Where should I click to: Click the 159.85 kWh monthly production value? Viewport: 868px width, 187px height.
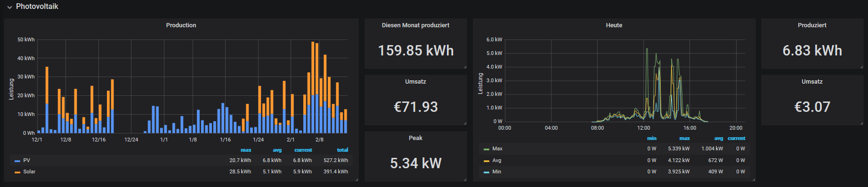pos(416,50)
